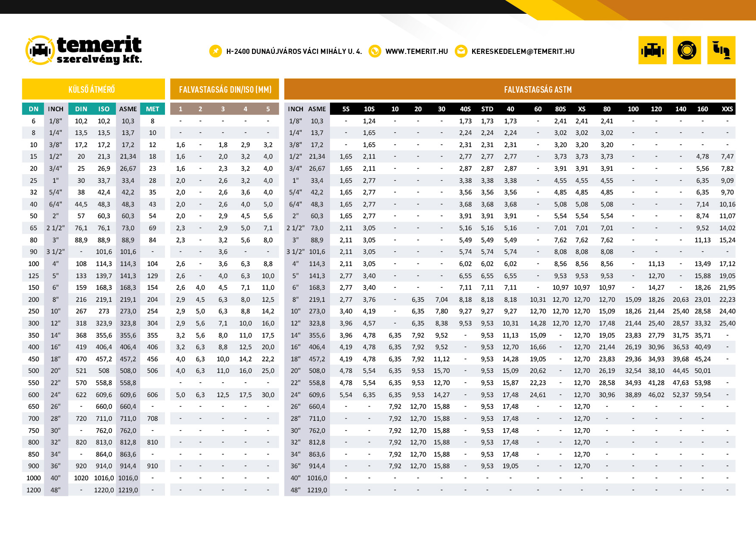Click the 1020 value in DIN column

tap(81, 478)
